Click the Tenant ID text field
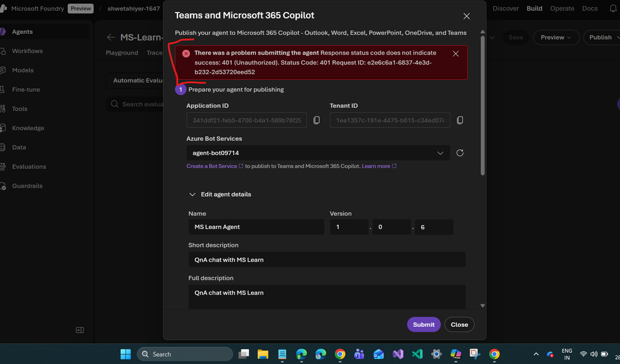 pos(390,120)
